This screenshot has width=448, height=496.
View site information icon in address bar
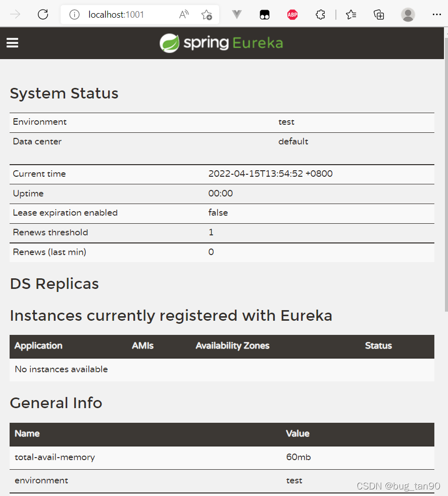click(x=74, y=15)
